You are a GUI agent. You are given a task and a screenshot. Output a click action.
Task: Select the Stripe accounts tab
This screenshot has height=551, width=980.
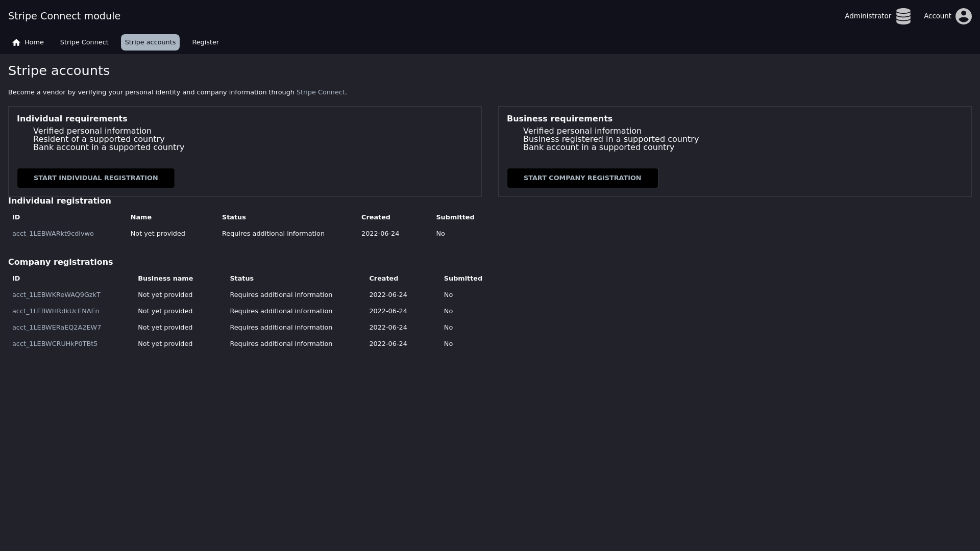(x=150, y=42)
